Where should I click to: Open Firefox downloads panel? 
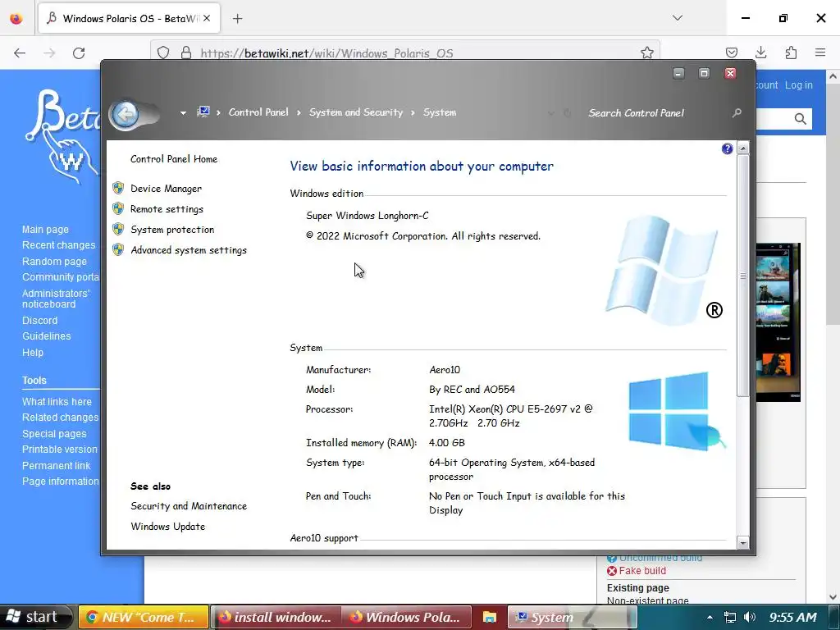(760, 52)
